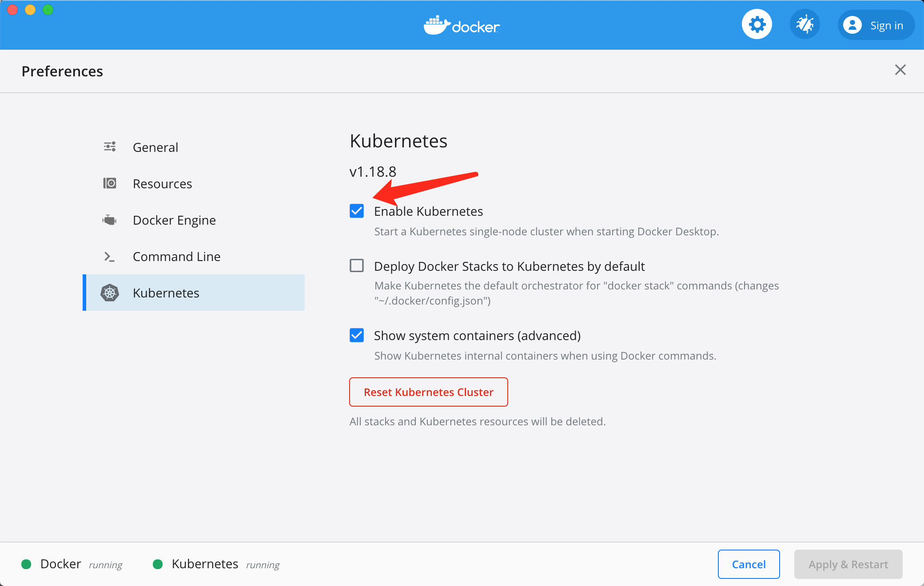Click the Docker Engine icon

(x=110, y=220)
